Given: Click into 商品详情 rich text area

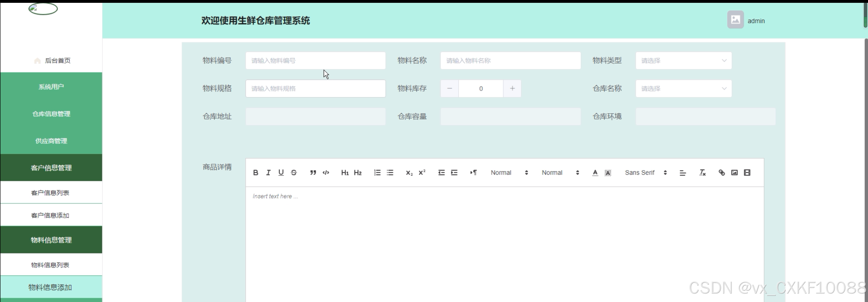Looking at the screenshot, I should click(505, 244).
